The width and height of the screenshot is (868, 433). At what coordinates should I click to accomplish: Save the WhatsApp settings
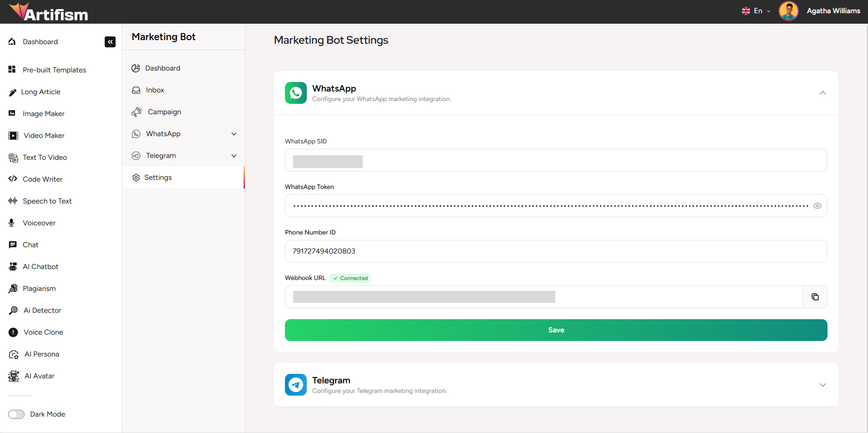point(556,330)
